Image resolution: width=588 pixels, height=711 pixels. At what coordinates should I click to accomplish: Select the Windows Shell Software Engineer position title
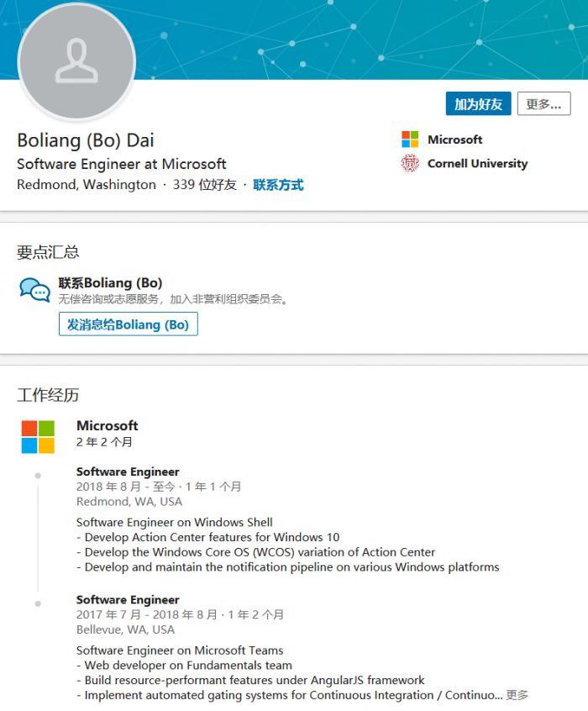[128, 471]
